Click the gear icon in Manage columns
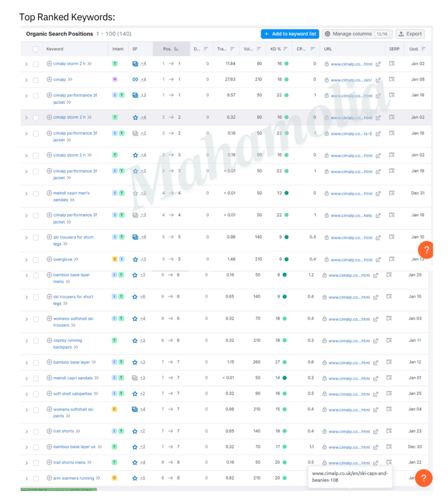 pyautogui.click(x=327, y=34)
